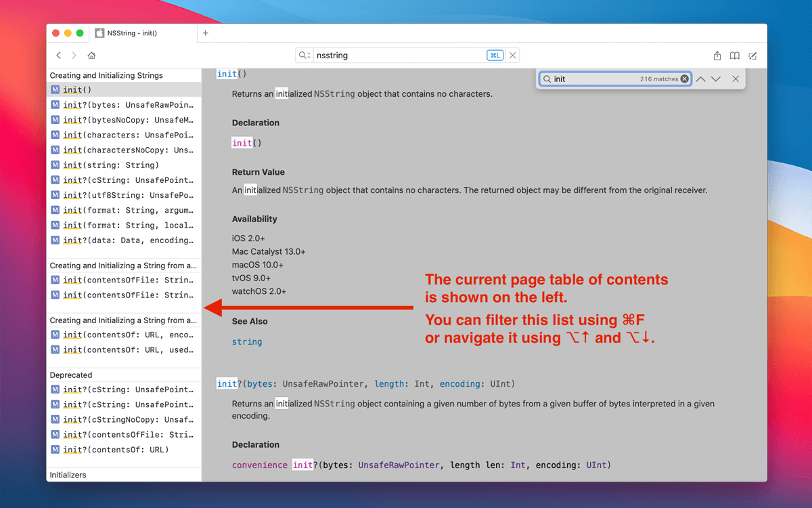Select init(format: String, local… in sidebar
The height and width of the screenshot is (508, 812).
(124, 225)
